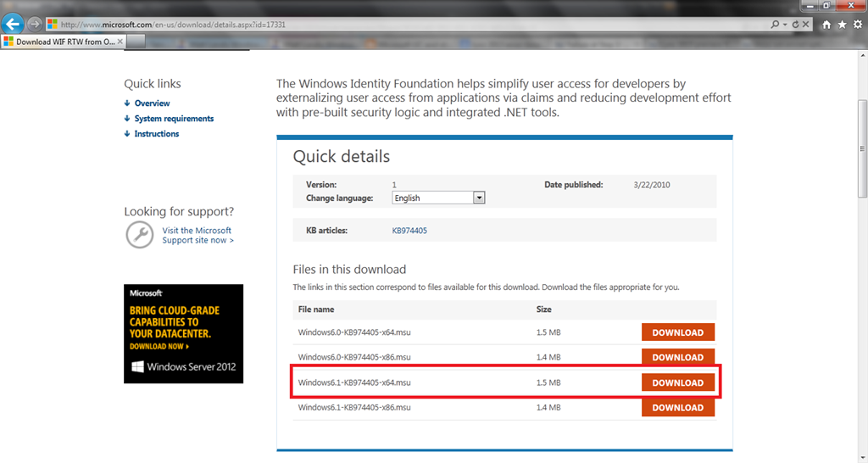Click the Windows6.0-KB974405-x64.msu file name

click(x=354, y=332)
